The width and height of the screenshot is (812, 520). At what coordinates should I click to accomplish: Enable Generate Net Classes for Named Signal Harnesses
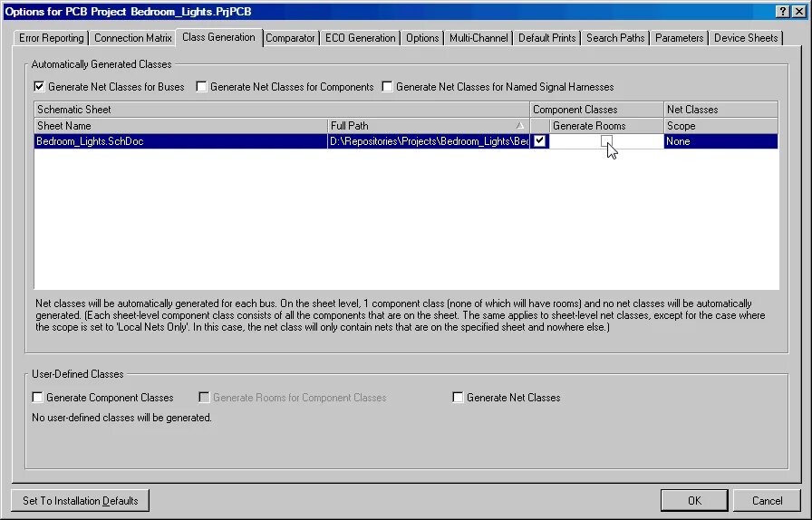pyautogui.click(x=387, y=86)
